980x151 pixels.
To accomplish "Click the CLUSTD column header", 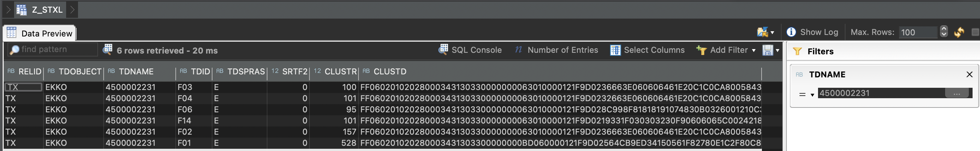I will pyautogui.click(x=560, y=72).
